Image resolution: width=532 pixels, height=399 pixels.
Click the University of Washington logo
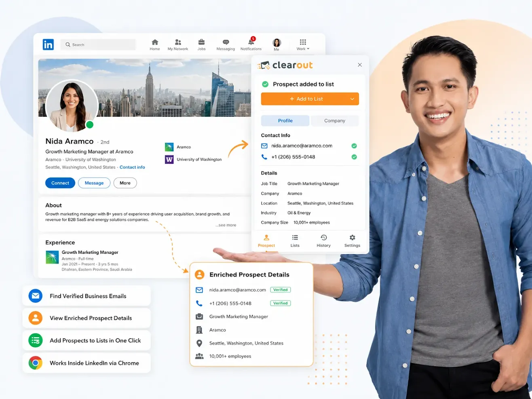(x=169, y=160)
